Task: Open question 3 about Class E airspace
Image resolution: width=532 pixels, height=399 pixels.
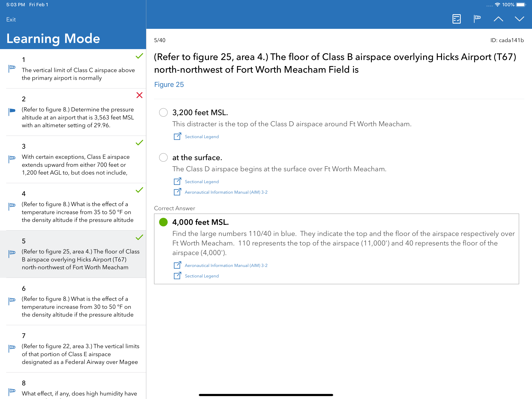Action: tap(73, 160)
